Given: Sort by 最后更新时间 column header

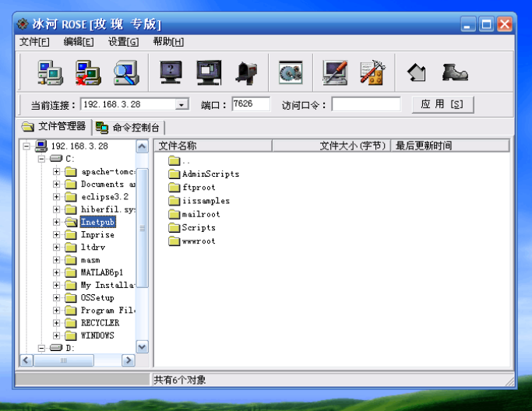Looking at the screenshot, I should click(x=450, y=146).
